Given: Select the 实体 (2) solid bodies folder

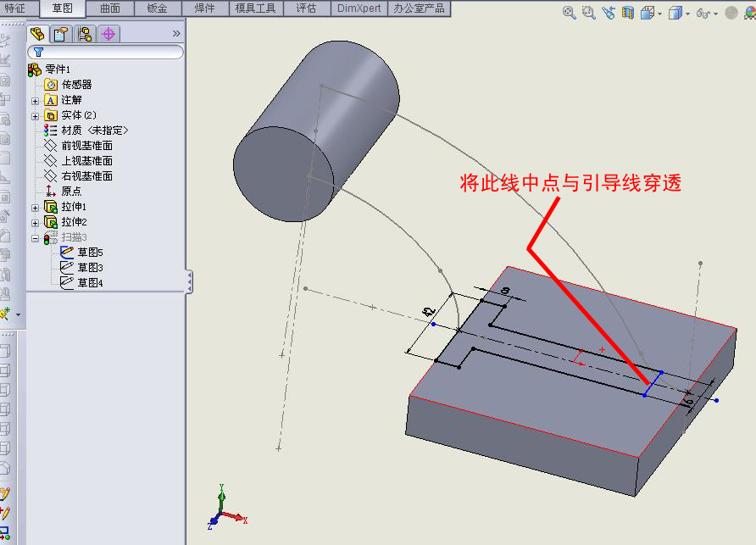Looking at the screenshot, I should coord(69,115).
